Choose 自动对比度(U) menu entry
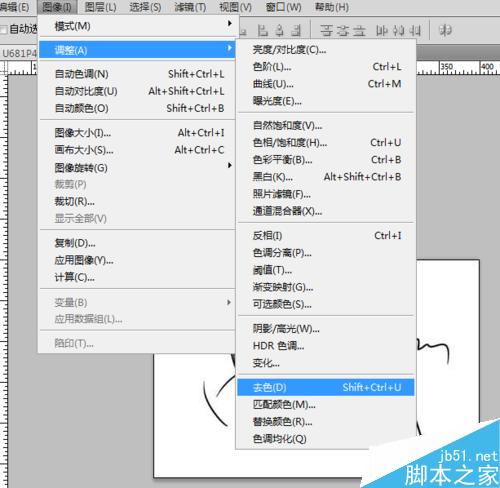 137,91
